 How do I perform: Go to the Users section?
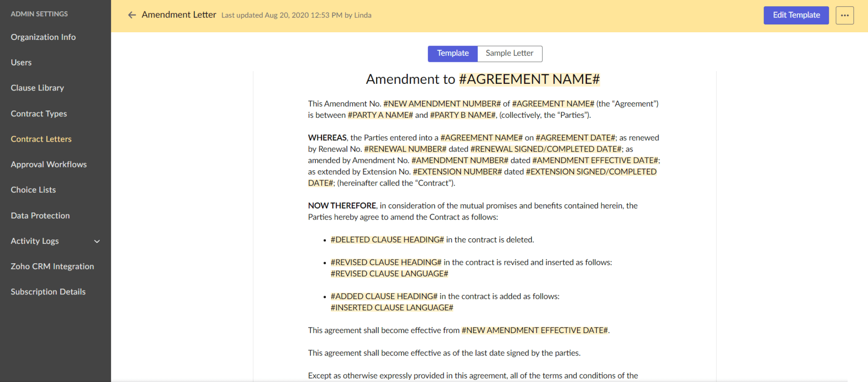coord(21,62)
